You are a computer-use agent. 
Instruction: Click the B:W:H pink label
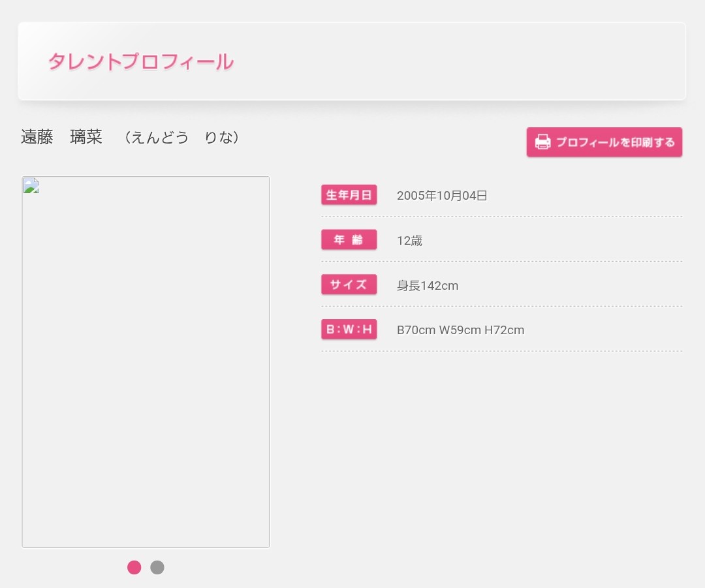tap(349, 330)
